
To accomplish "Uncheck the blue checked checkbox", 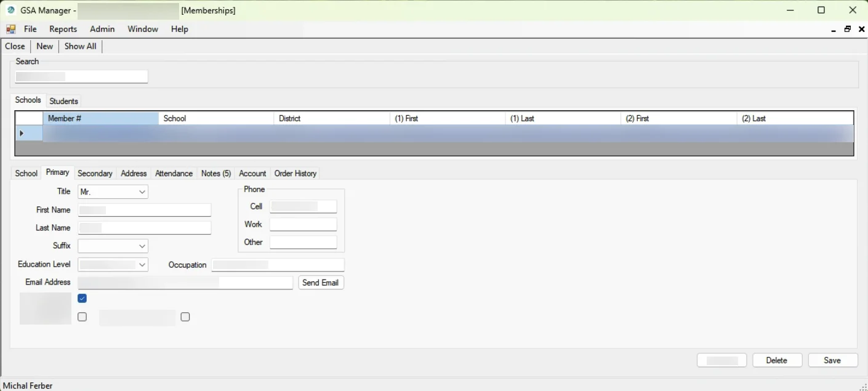I will [x=82, y=298].
